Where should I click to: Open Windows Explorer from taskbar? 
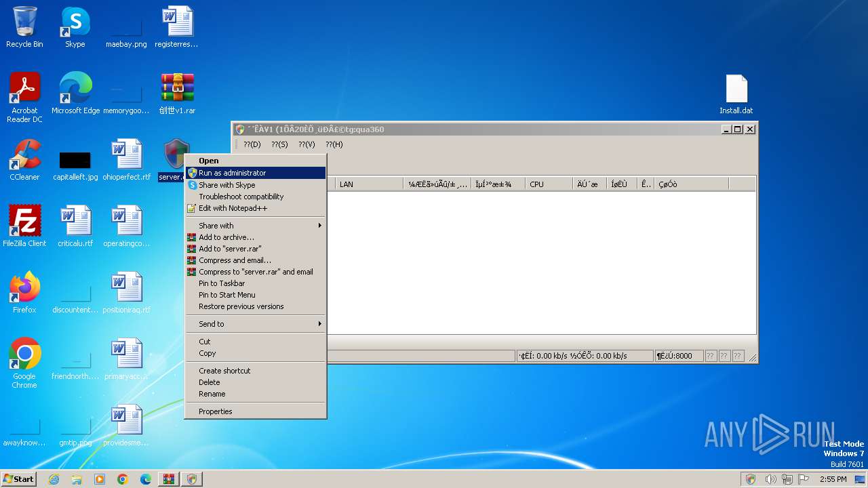pyautogui.click(x=77, y=479)
